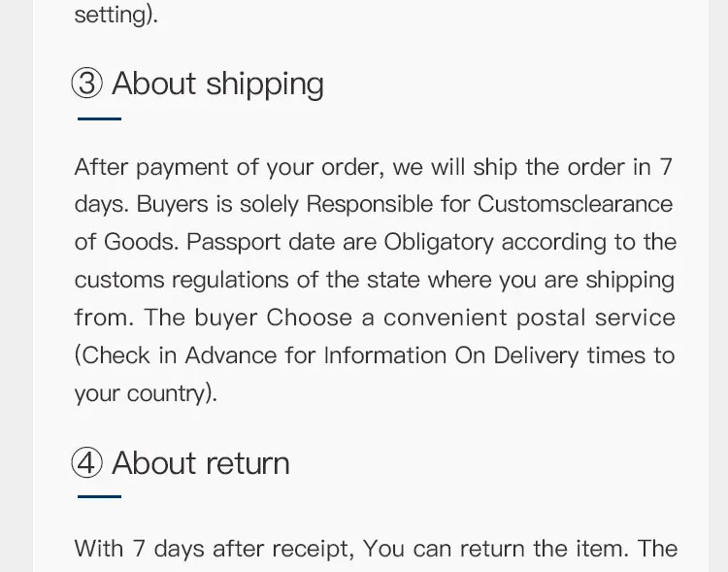Click the phrase "Delivery times"
The width and height of the screenshot is (728, 572).
coord(572,355)
